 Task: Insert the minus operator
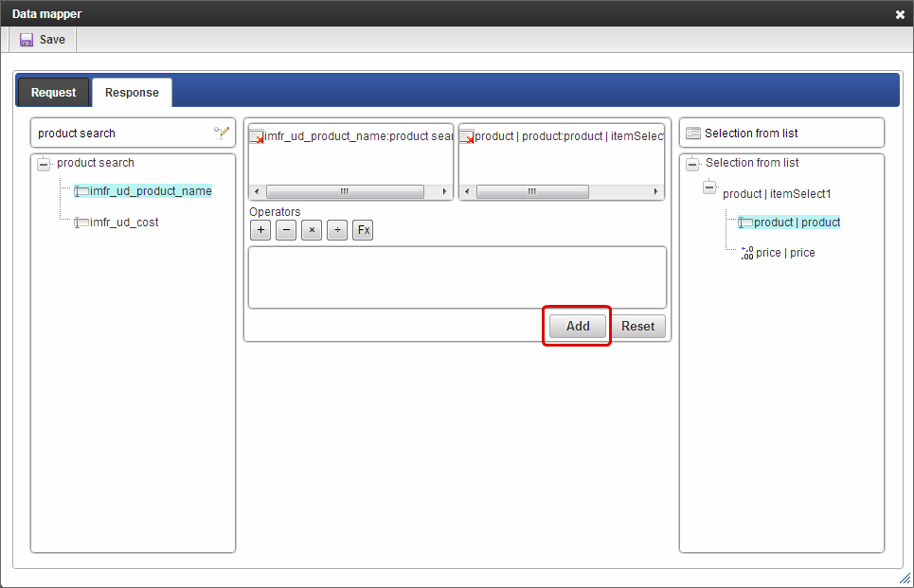pos(286,230)
